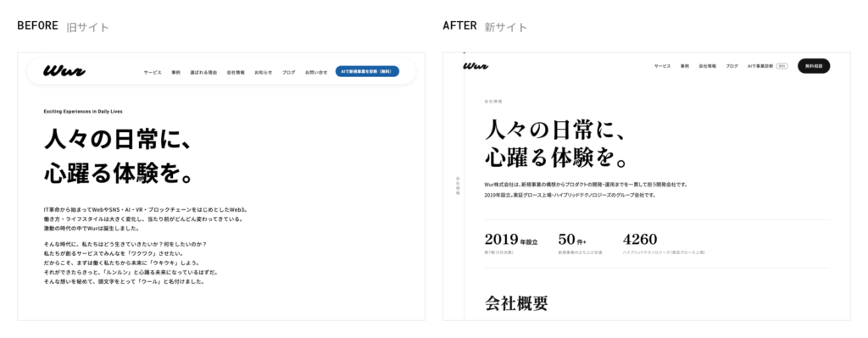Image resolution: width=868 pixels, height=338 pixels.
Task: Click the BEFORE 旧サイト heading
Action: pyautogui.click(x=63, y=26)
